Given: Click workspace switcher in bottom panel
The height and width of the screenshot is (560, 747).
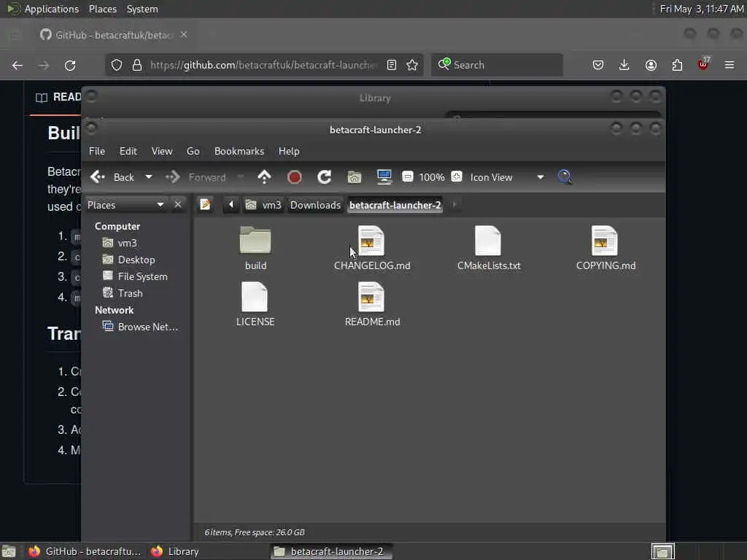Looking at the screenshot, I should tap(662, 551).
